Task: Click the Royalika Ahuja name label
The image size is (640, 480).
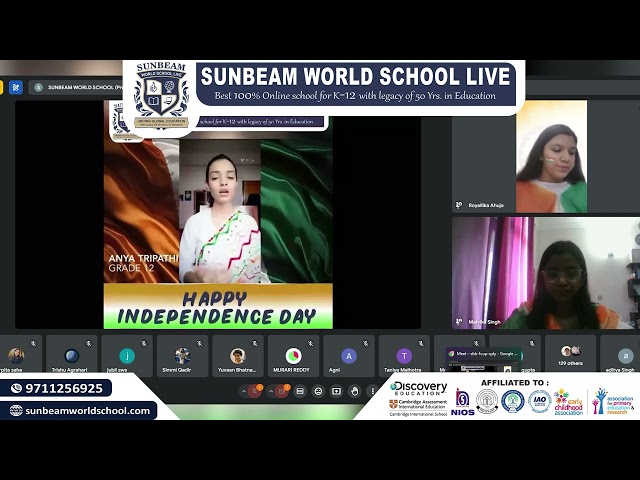Action: pyautogui.click(x=486, y=205)
